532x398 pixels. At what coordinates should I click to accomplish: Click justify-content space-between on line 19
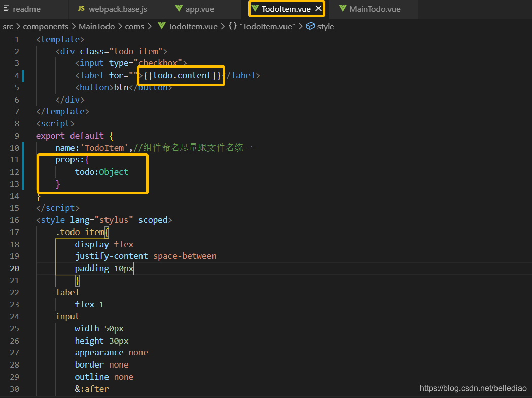(146, 256)
